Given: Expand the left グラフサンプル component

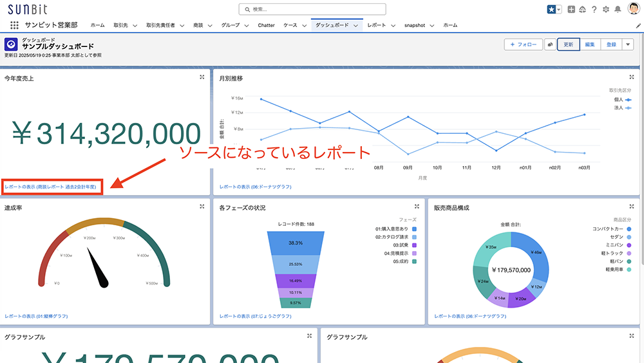Looking at the screenshot, I should point(310,335).
